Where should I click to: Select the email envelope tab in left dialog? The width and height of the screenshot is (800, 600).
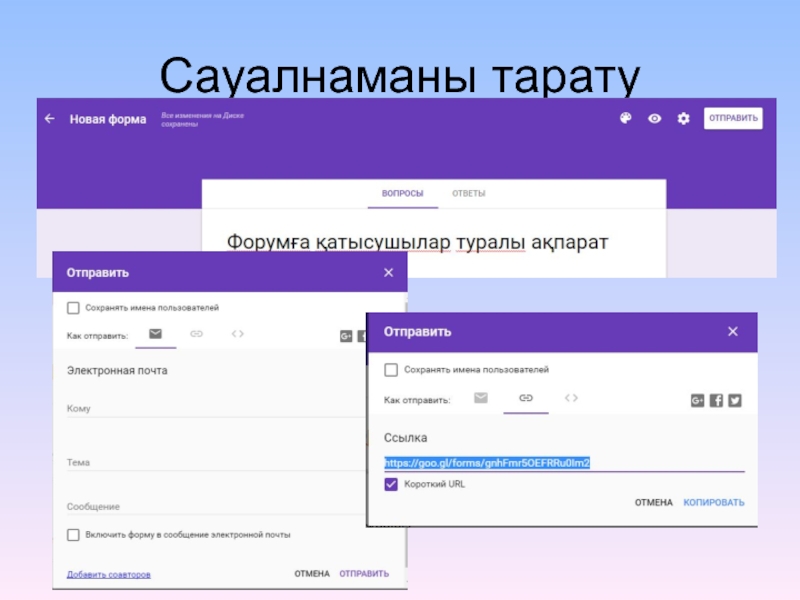click(156, 334)
